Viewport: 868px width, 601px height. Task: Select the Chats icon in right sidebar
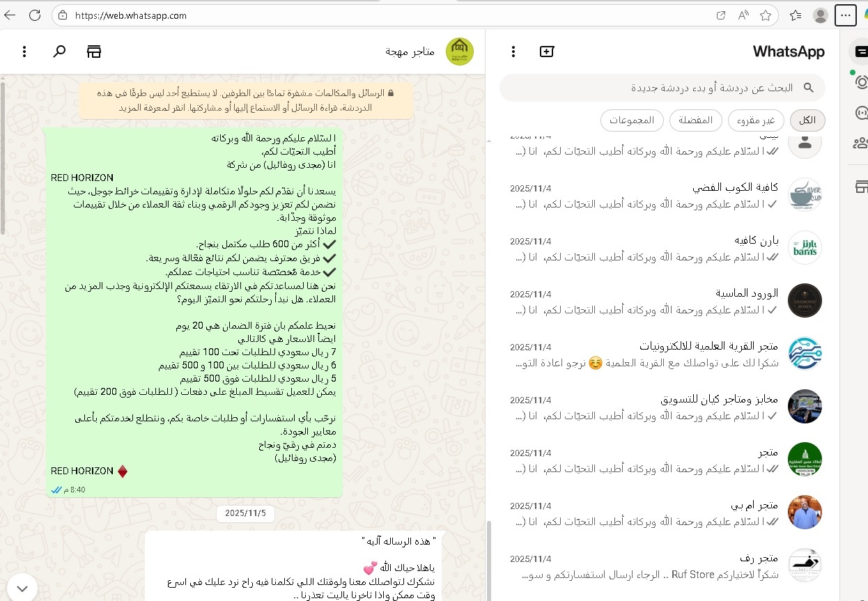coord(862,51)
